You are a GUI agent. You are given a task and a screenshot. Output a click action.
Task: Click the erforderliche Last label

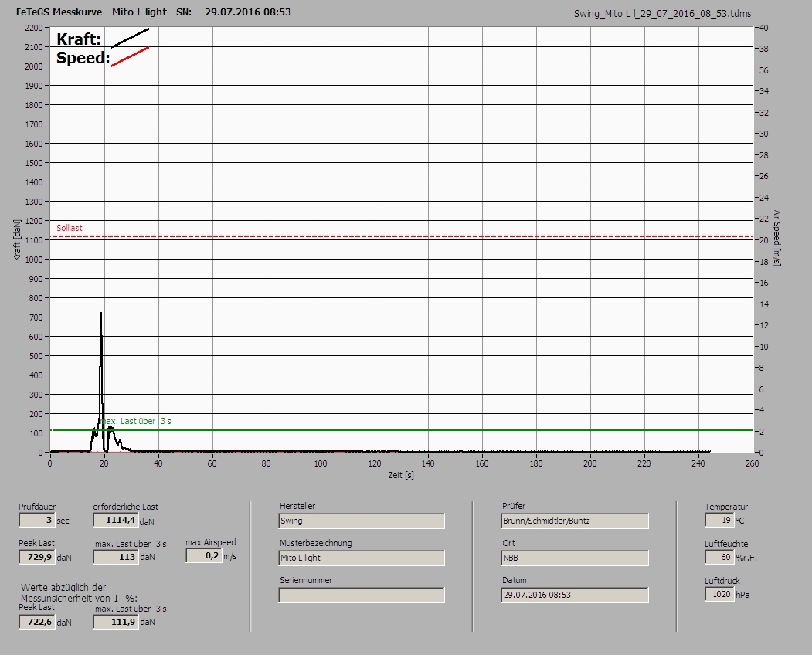pyautogui.click(x=126, y=507)
